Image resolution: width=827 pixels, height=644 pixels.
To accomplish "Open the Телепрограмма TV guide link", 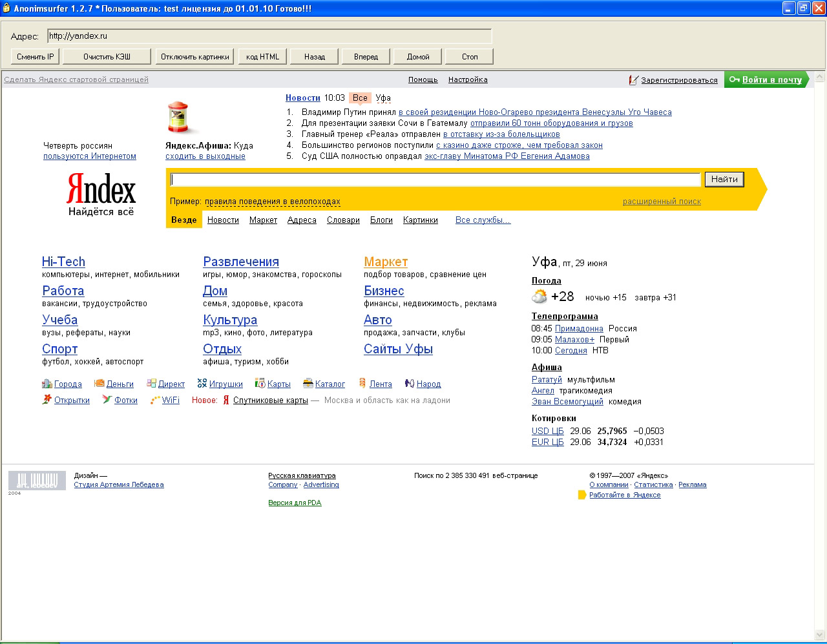I will [x=565, y=316].
